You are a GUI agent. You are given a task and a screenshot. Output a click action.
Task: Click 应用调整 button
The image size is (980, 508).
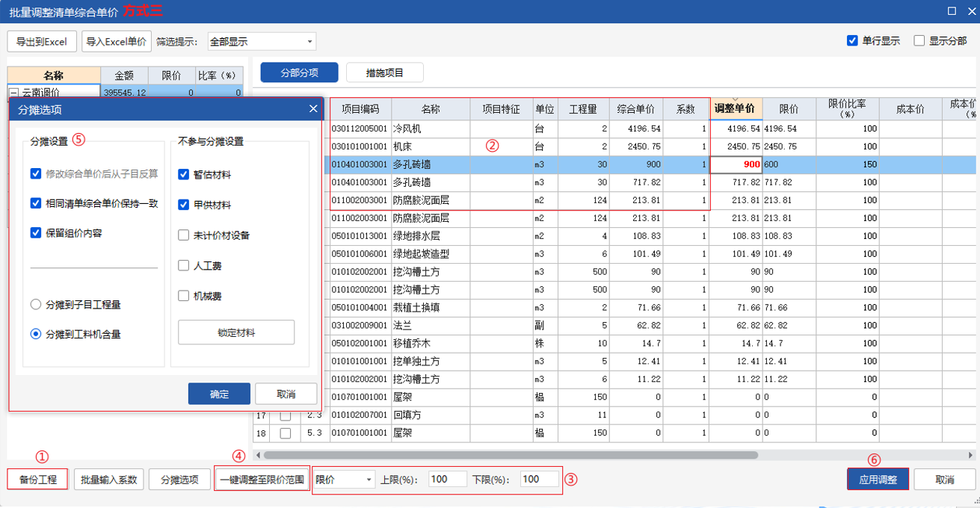(x=878, y=480)
